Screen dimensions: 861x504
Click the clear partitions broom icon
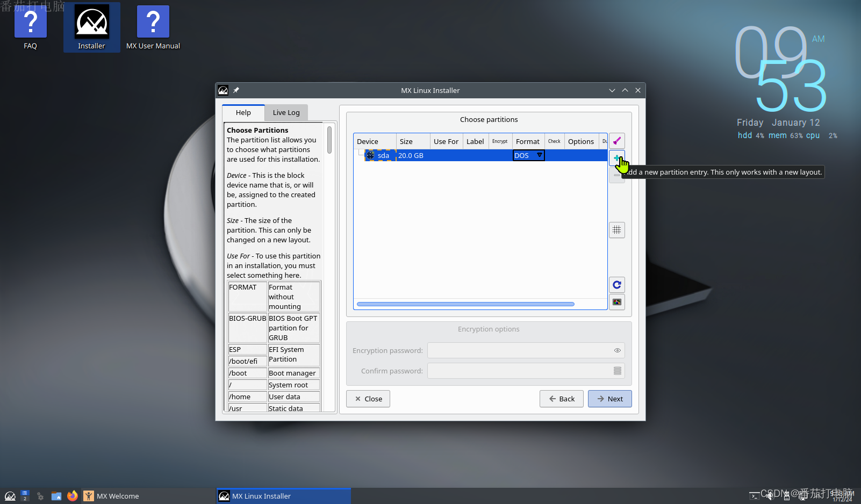617,141
